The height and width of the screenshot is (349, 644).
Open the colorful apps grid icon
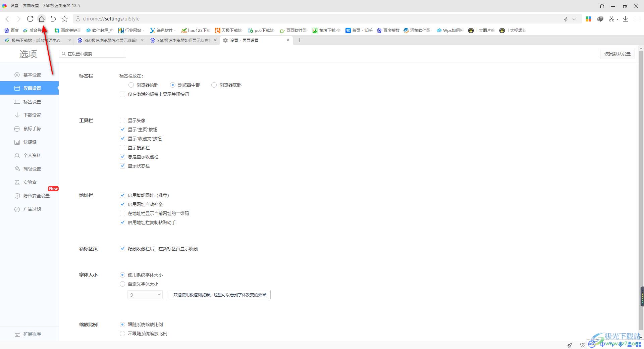pos(588,19)
